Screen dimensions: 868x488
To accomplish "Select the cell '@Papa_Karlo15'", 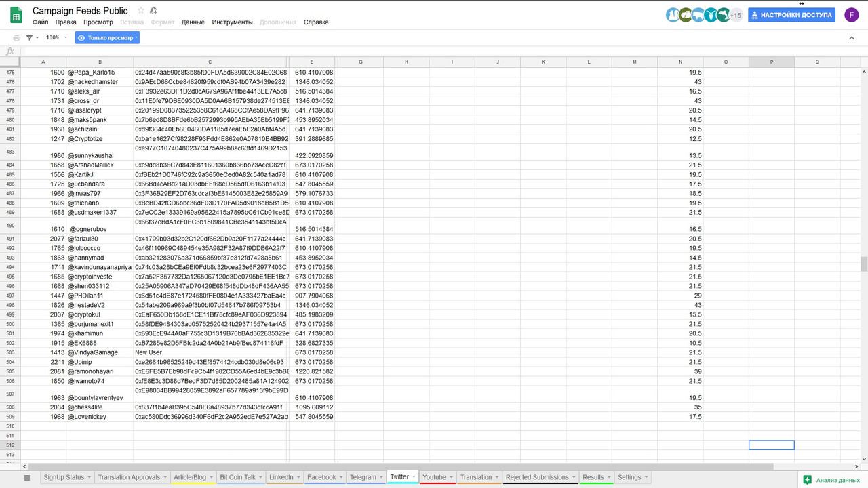I will [x=100, y=73].
